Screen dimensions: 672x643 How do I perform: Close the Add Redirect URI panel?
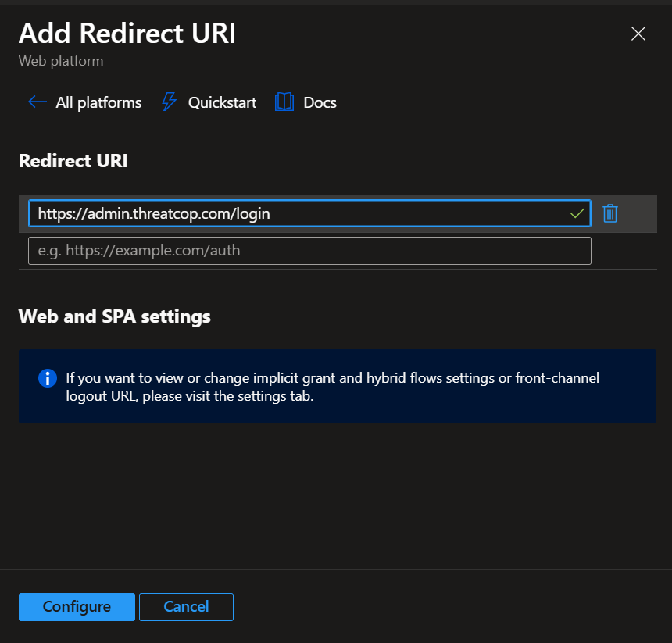638,34
